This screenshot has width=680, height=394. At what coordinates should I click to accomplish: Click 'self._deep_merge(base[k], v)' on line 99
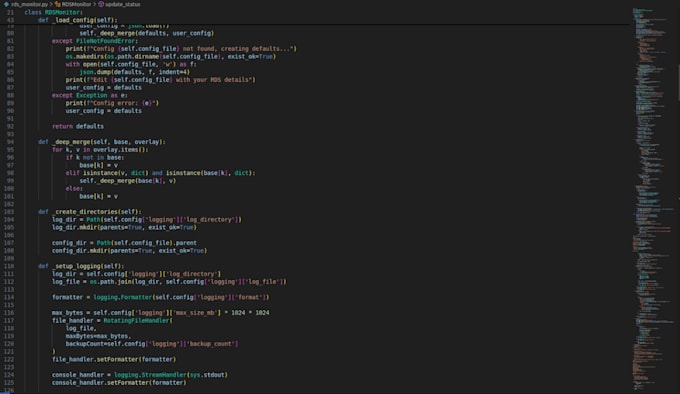pyautogui.click(x=128, y=181)
